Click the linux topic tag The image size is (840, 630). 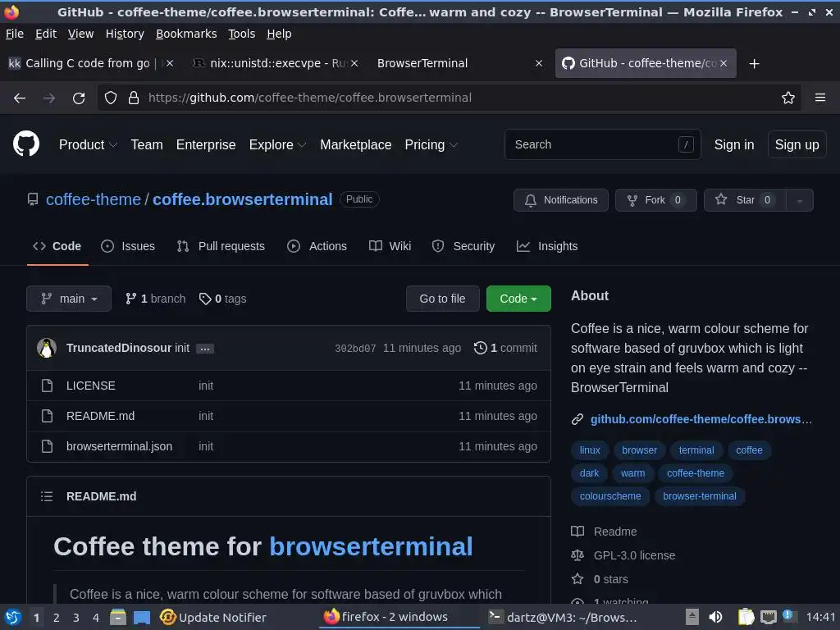[x=590, y=450]
